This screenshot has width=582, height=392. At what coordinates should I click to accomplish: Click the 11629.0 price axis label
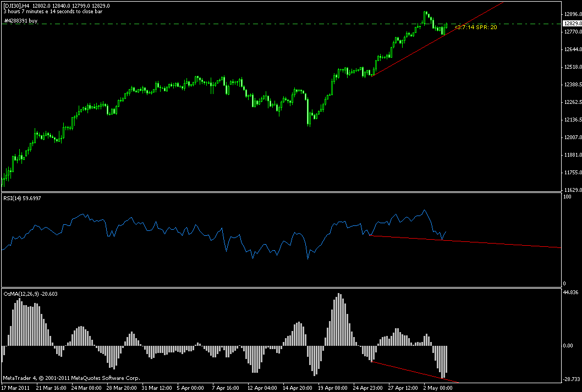pyautogui.click(x=572, y=190)
